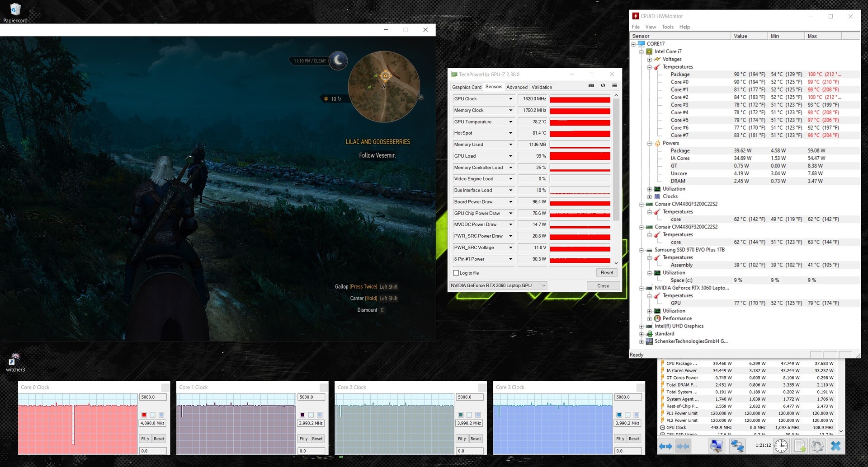Expand the Intel(R) UHD Graphics tree node

point(642,327)
